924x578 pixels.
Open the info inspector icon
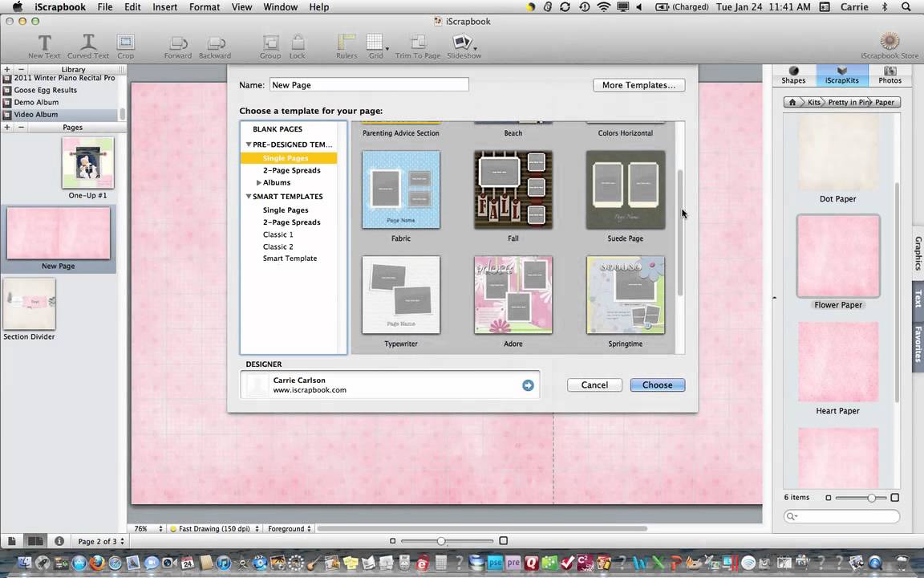click(x=59, y=541)
